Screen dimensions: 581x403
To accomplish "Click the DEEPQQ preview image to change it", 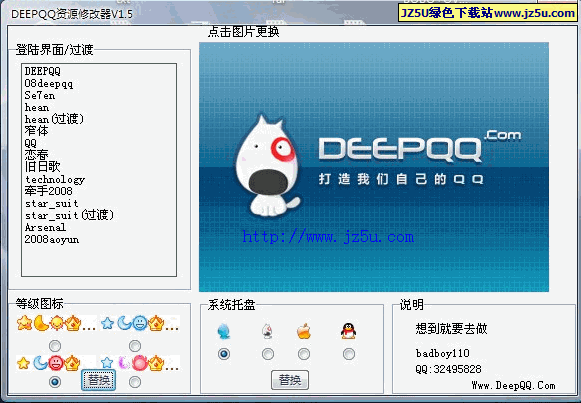I will coord(374,167).
